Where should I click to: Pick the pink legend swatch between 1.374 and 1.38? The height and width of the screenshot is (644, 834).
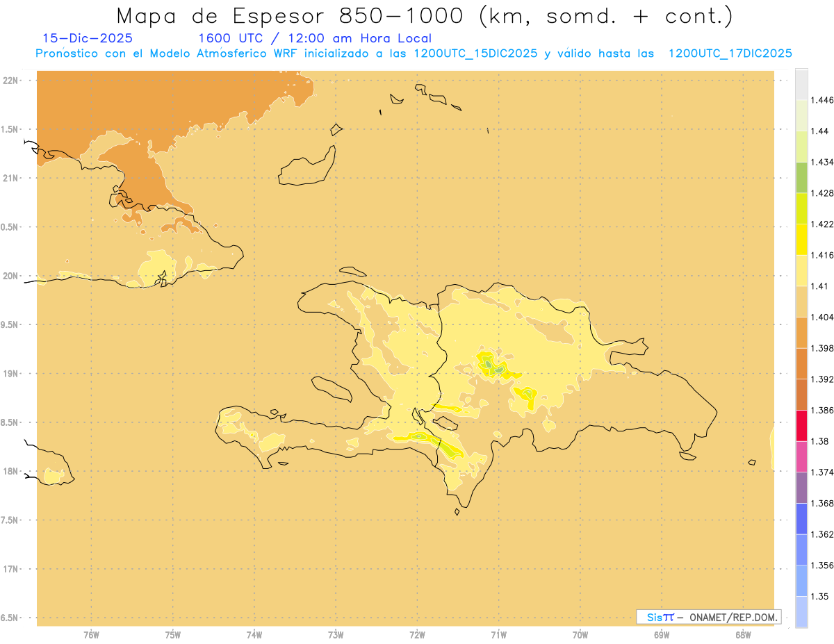[801, 456]
